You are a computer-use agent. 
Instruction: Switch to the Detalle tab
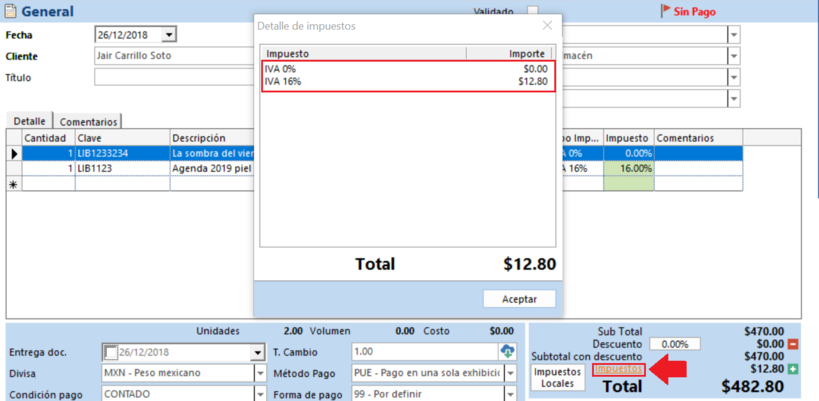coord(30,121)
